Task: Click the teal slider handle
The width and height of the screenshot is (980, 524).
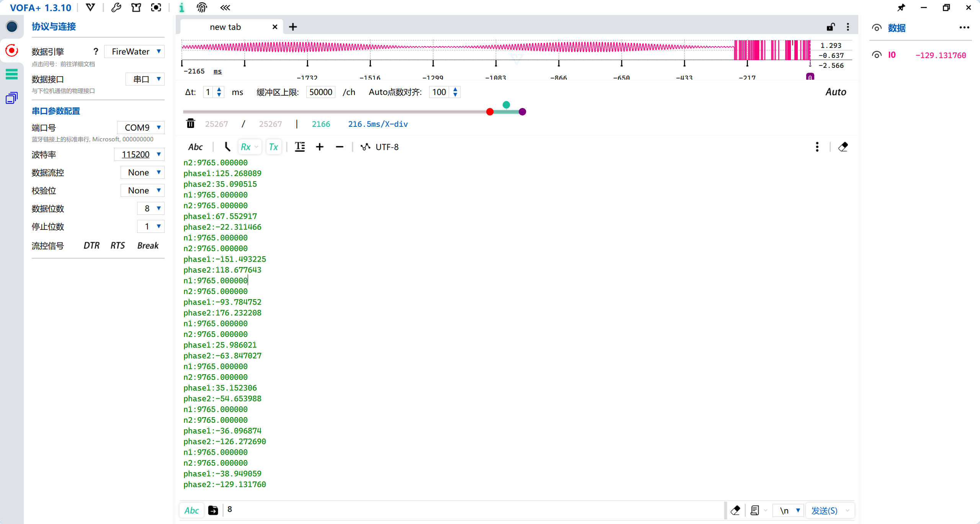Action: click(x=506, y=105)
